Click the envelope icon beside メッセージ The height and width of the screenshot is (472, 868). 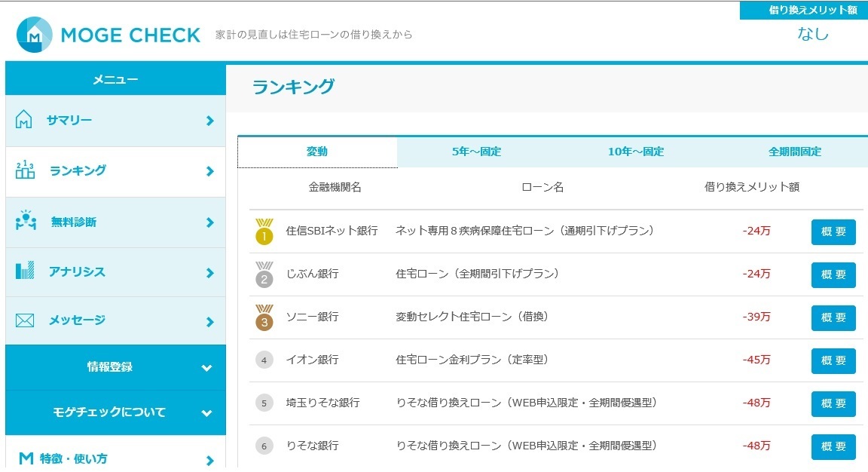(x=25, y=320)
